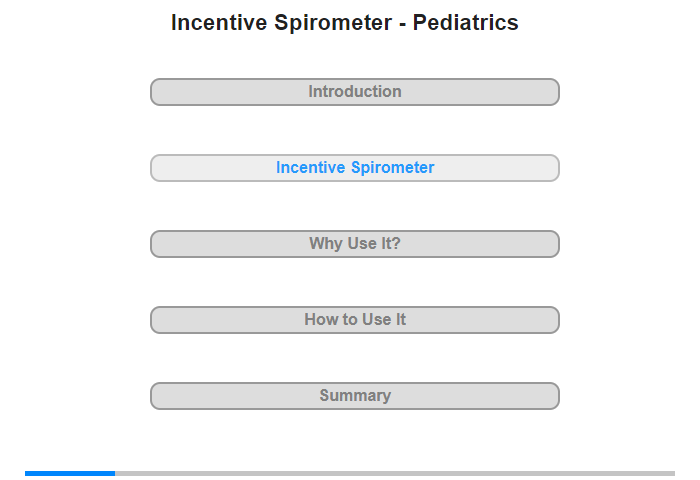Go to the Why Use It? section

(354, 244)
